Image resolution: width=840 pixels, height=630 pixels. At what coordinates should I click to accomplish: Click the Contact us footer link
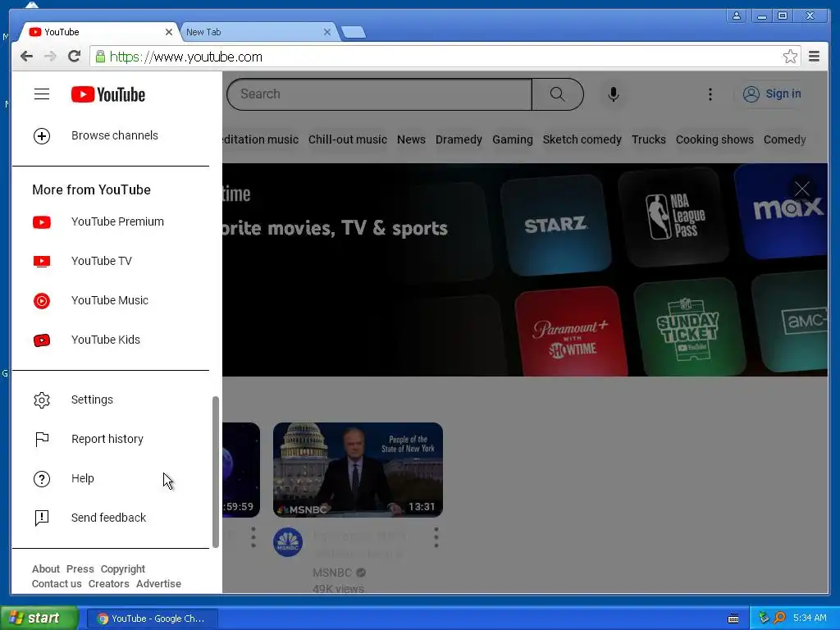57,584
